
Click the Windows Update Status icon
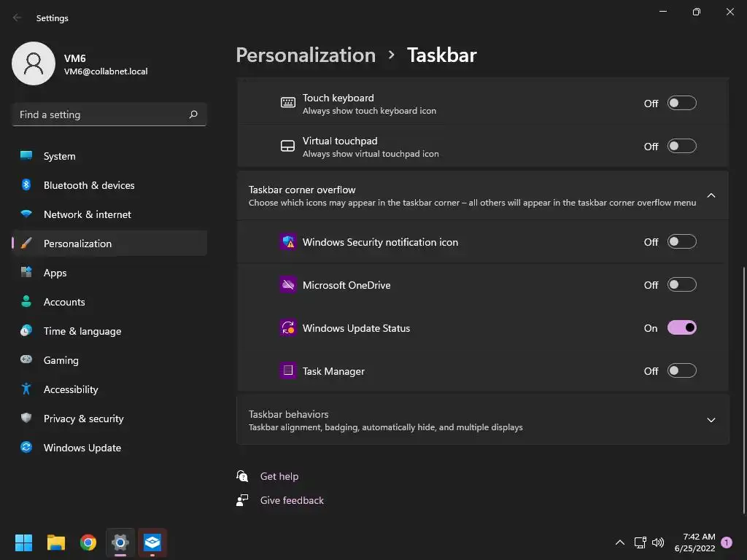tap(288, 328)
